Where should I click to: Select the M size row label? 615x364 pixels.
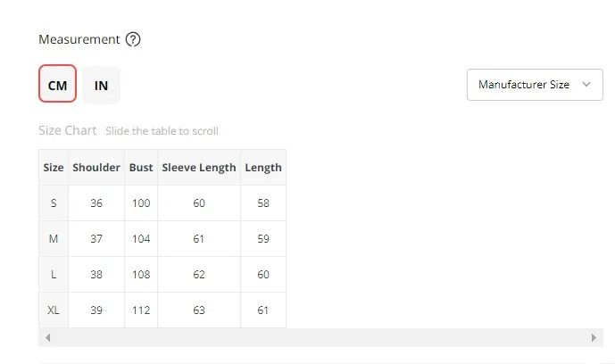click(x=54, y=239)
